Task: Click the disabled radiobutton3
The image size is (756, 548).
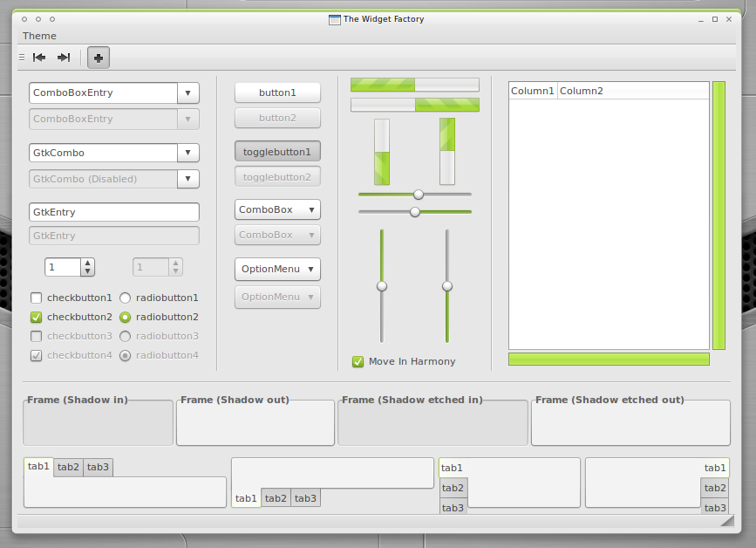Action: (x=159, y=336)
